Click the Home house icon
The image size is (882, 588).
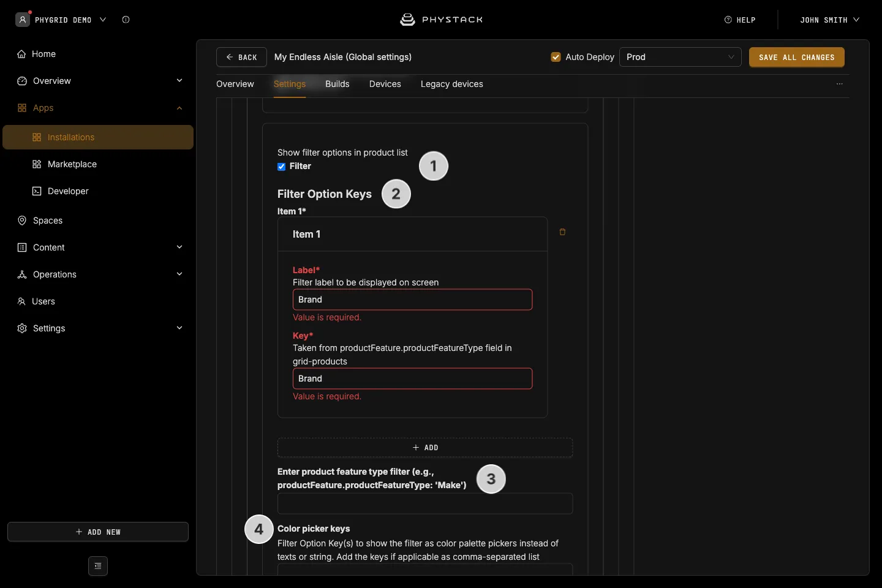pos(22,54)
